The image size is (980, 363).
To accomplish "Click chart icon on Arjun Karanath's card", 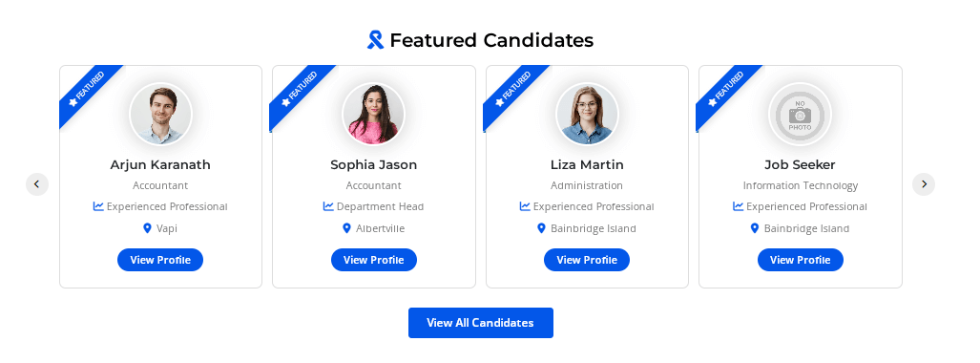I will 98,206.
